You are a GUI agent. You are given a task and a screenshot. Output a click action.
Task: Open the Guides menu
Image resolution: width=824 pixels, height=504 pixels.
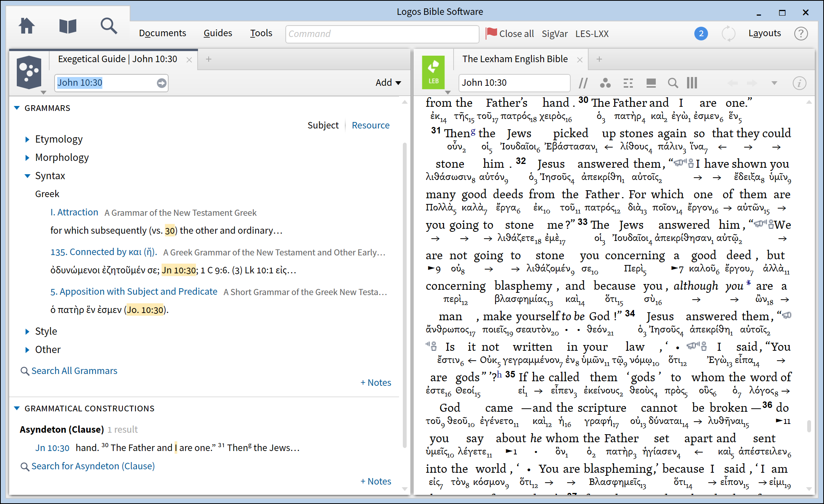click(x=217, y=33)
